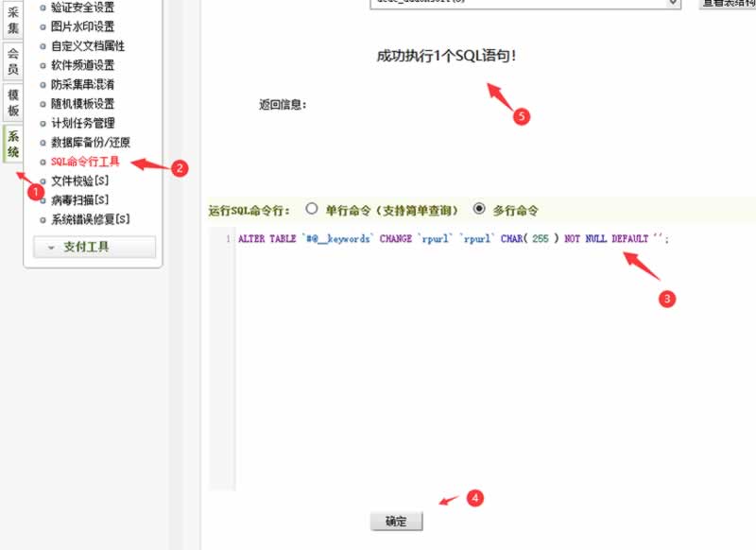Click the bullet icon beside 图片水印设置
Image resolution: width=756 pixels, height=550 pixels.
(43, 26)
